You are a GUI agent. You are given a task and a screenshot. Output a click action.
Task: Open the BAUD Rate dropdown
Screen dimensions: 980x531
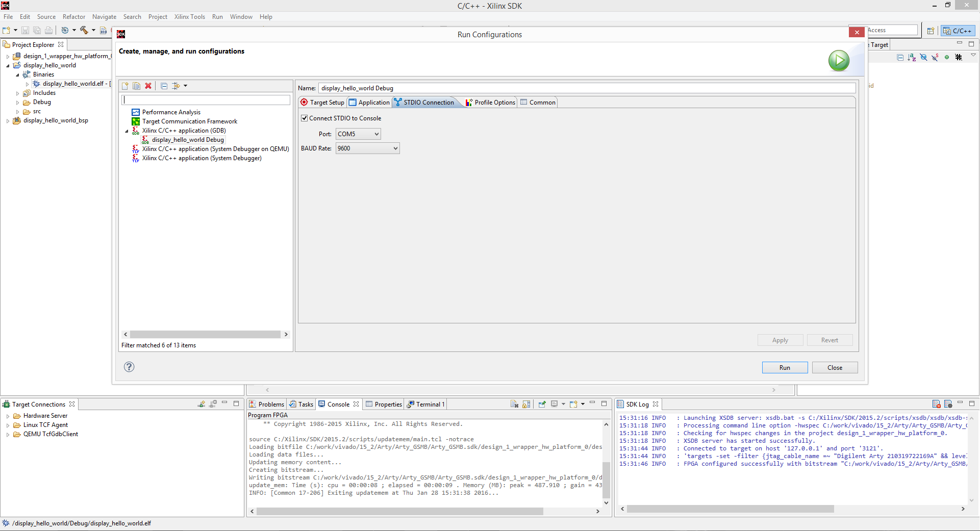pos(367,148)
